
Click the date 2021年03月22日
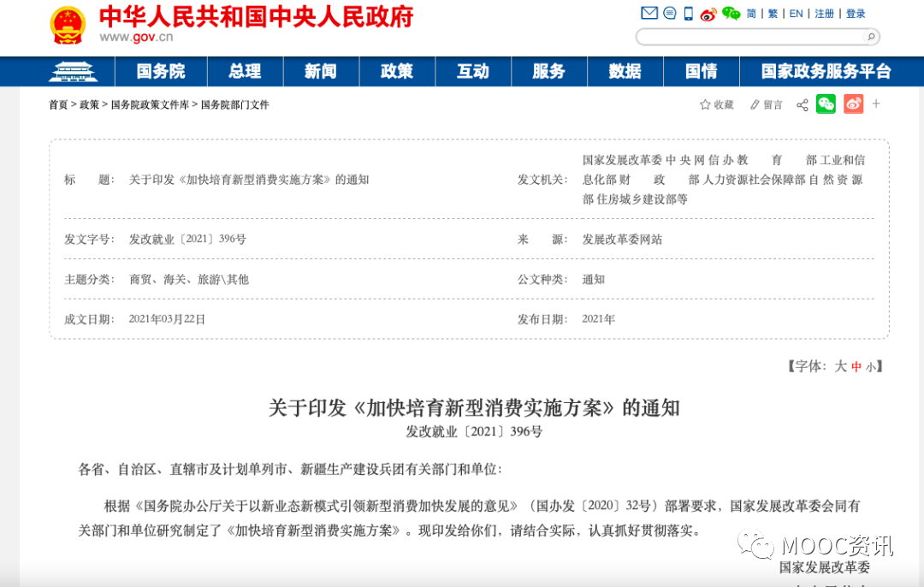coord(167,319)
